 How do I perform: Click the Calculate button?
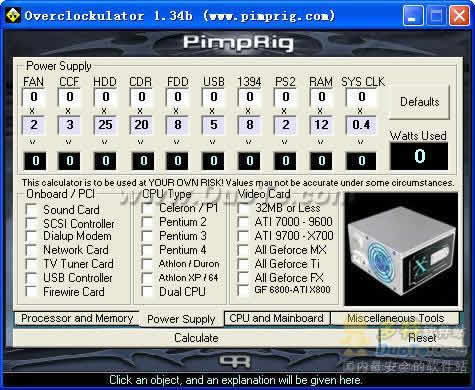coord(196,338)
